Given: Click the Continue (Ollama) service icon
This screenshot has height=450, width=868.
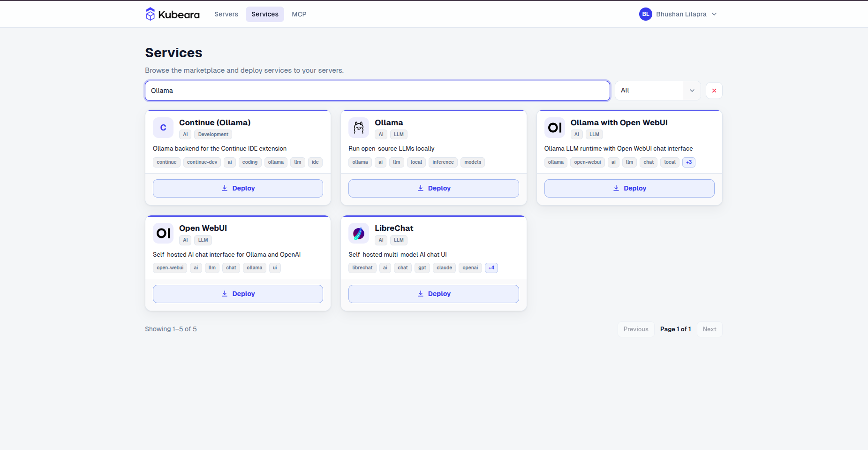Looking at the screenshot, I should tap(163, 128).
